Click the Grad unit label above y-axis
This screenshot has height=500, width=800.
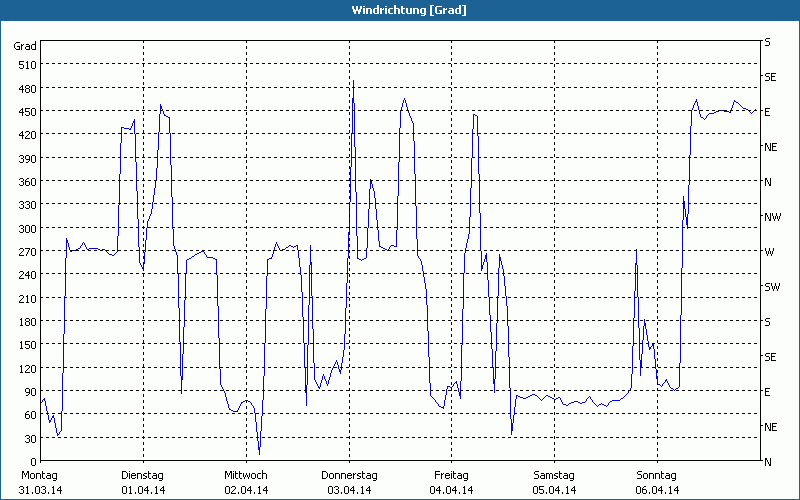point(25,46)
